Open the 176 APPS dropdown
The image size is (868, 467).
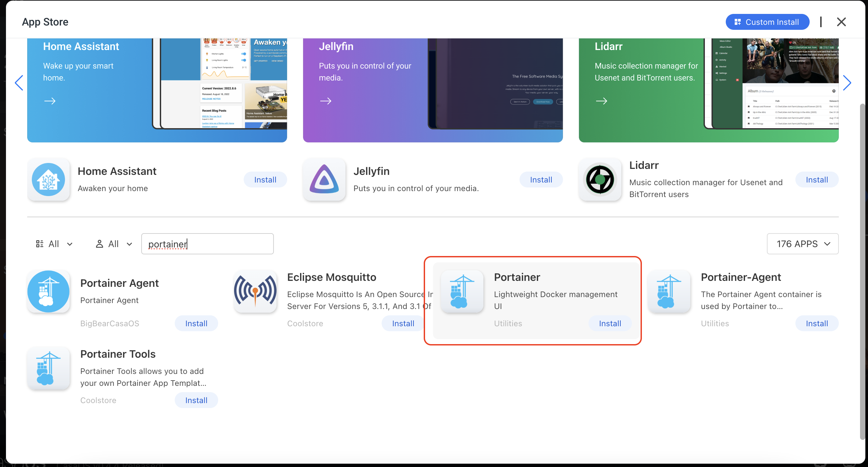click(x=803, y=244)
